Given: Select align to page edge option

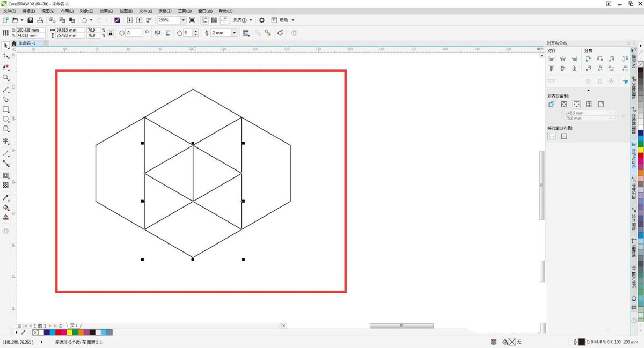Looking at the screenshot, I should (564, 105).
